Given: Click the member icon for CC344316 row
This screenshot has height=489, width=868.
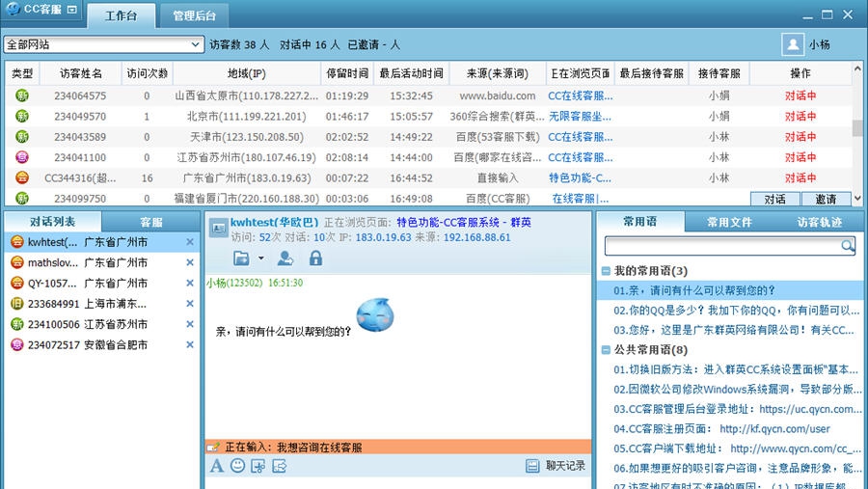Looking at the screenshot, I should pos(22,177).
